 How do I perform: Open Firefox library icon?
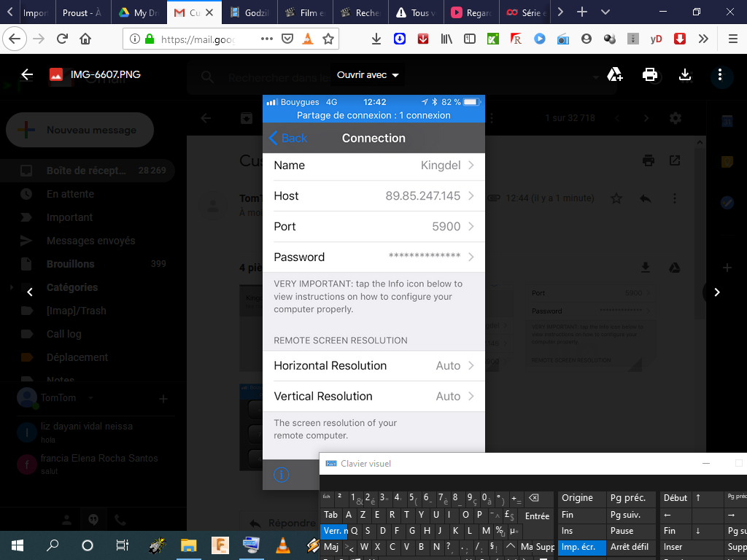pyautogui.click(x=446, y=39)
